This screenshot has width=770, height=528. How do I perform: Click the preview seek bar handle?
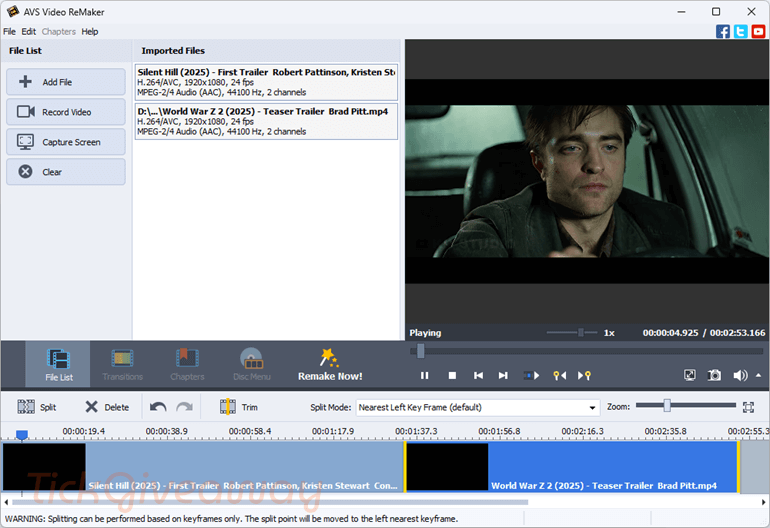tap(420, 351)
